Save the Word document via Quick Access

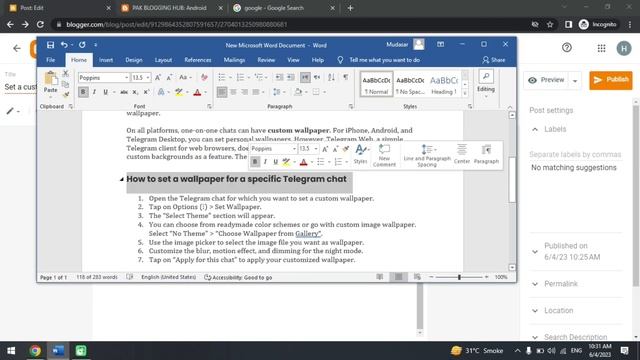(50, 45)
